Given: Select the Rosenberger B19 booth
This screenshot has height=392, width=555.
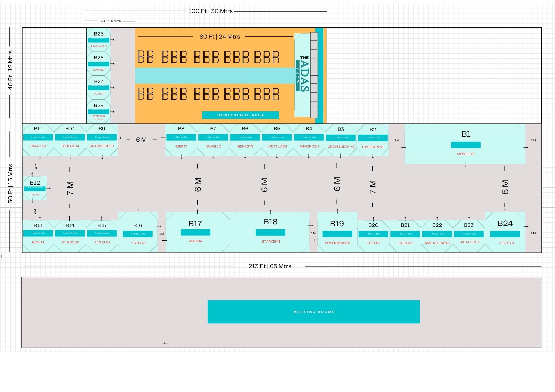Looking at the screenshot, I should (337, 232).
